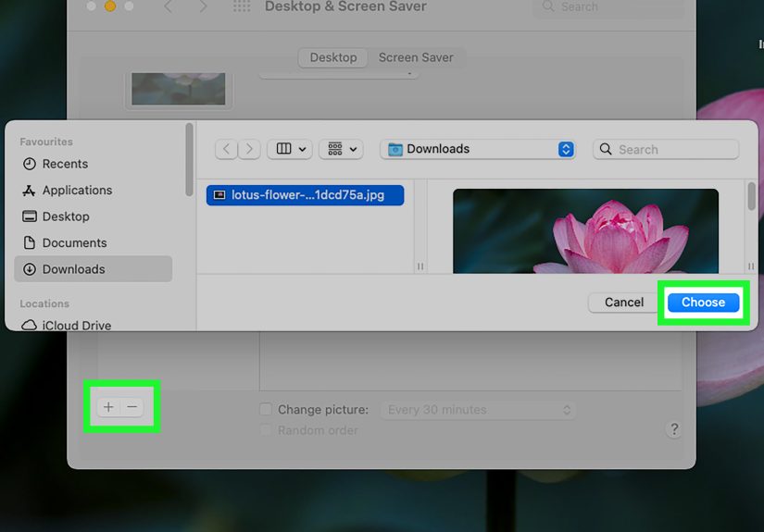Click the Choose button
This screenshot has width=764, height=532.
703,303
